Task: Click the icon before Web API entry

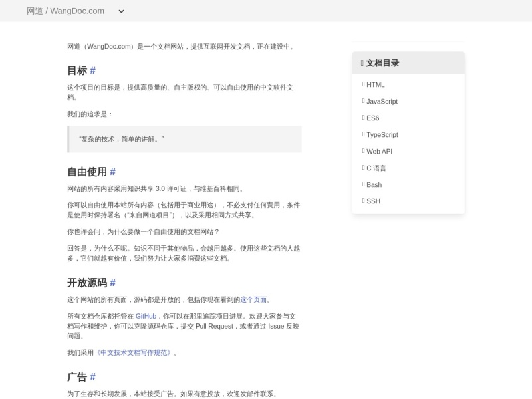Action: [x=363, y=151]
